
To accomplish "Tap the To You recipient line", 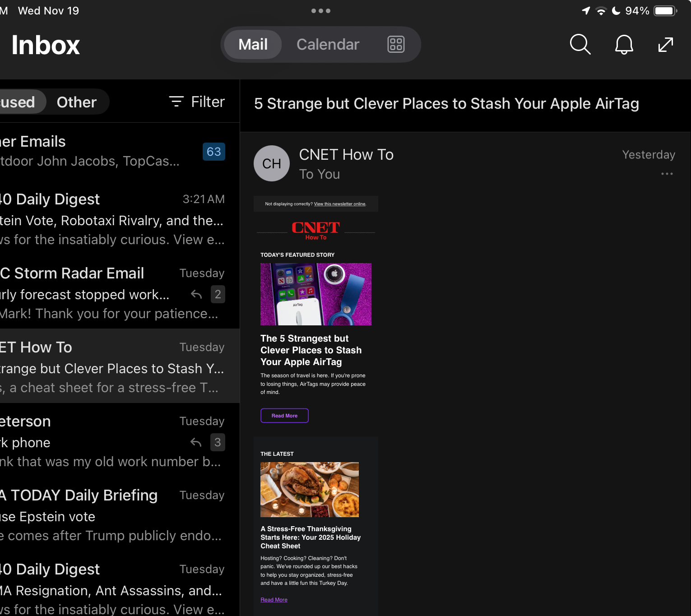I will coord(320,174).
